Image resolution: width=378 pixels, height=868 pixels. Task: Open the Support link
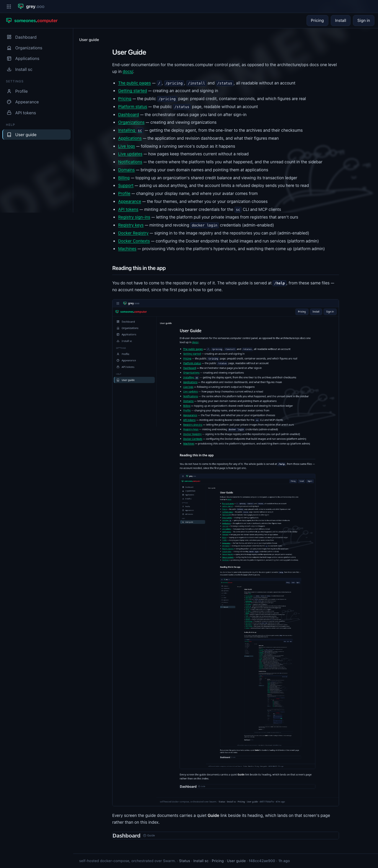tap(126, 186)
